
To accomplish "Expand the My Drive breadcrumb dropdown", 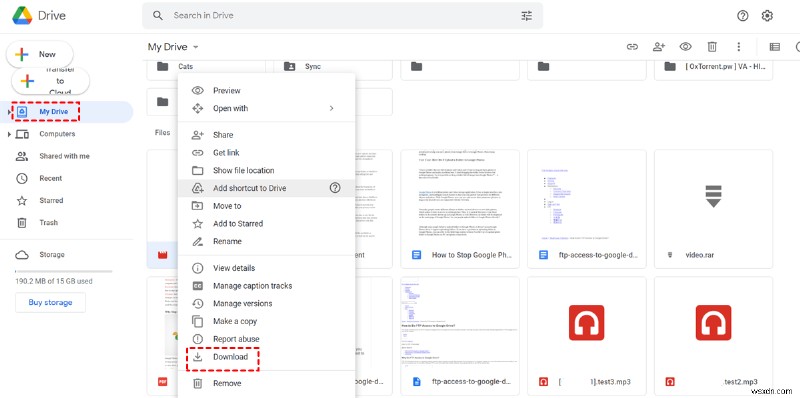I will 195,47.
